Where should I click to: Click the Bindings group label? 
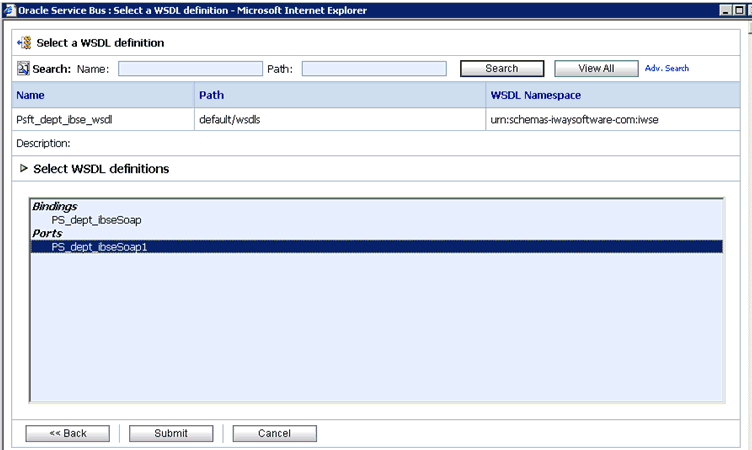click(54, 206)
